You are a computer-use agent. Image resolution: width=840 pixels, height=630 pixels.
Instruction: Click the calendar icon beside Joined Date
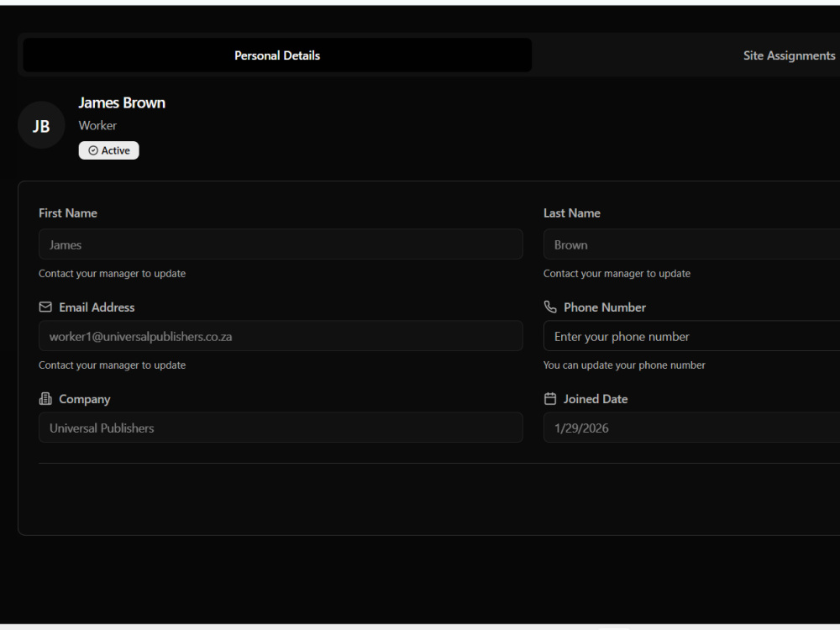click(x=550, y=398)
